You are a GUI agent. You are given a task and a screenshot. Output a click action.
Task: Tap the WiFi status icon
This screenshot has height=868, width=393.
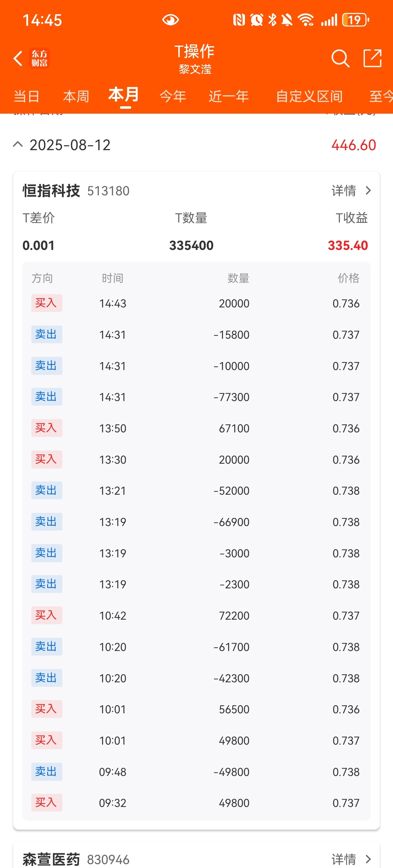(x=306, y=20)
